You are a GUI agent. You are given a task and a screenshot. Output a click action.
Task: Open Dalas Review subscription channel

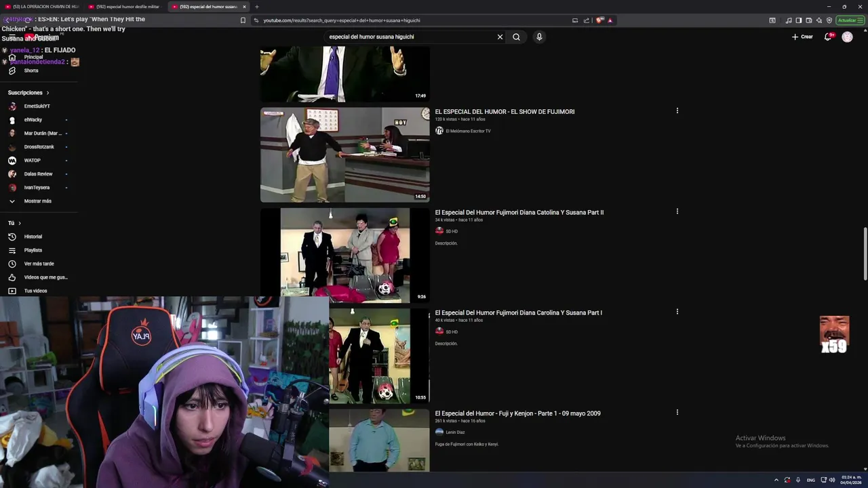pyautogui.click(x=38, y=174)
